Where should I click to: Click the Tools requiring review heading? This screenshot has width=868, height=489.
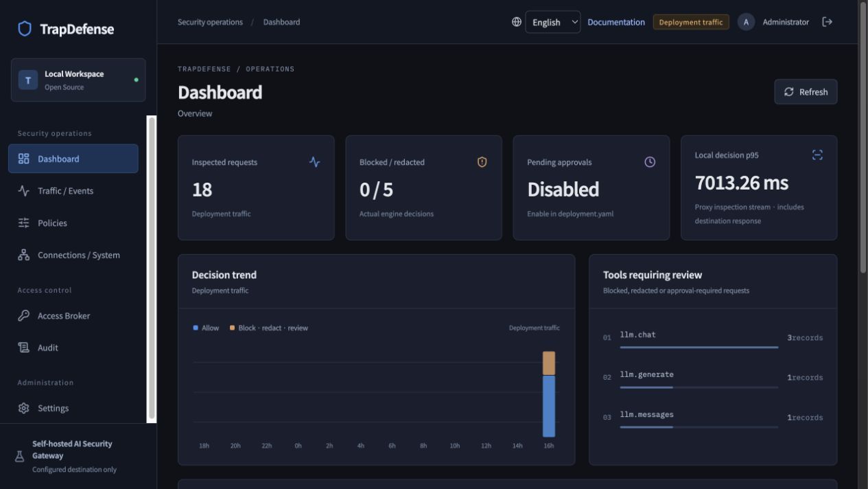click(653, 275)
